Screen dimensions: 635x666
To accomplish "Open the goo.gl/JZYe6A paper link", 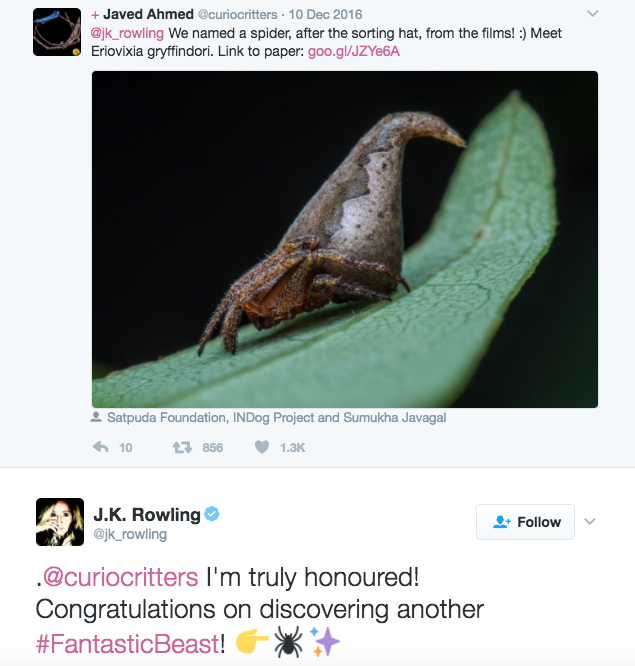I will pos(353,51).
